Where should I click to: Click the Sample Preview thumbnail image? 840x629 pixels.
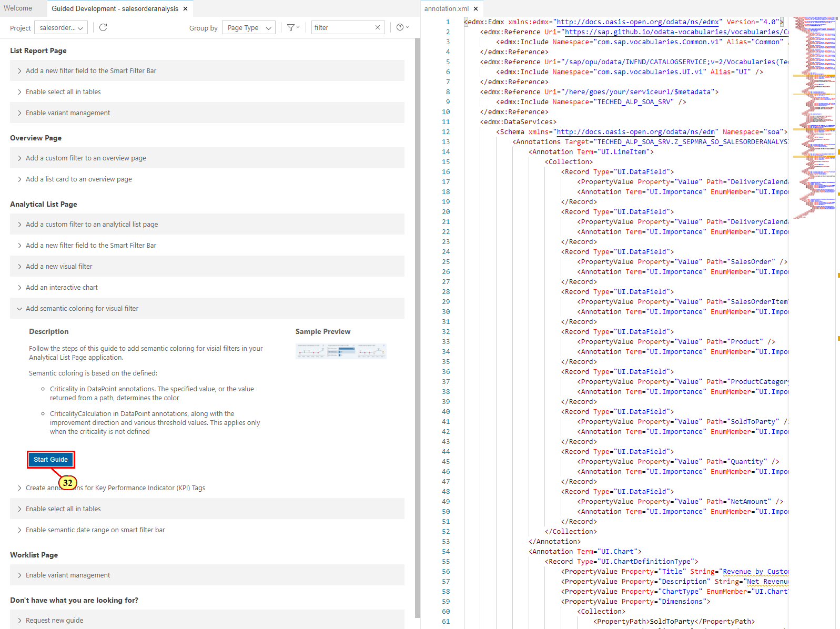click(x=341, y=351)
